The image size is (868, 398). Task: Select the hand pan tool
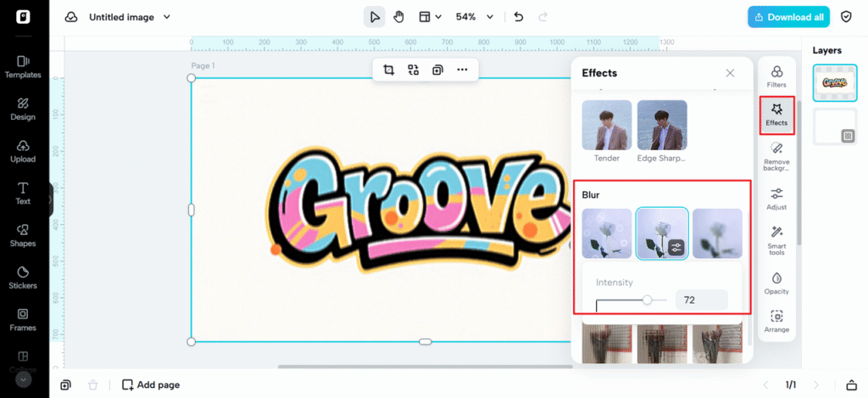398,17
